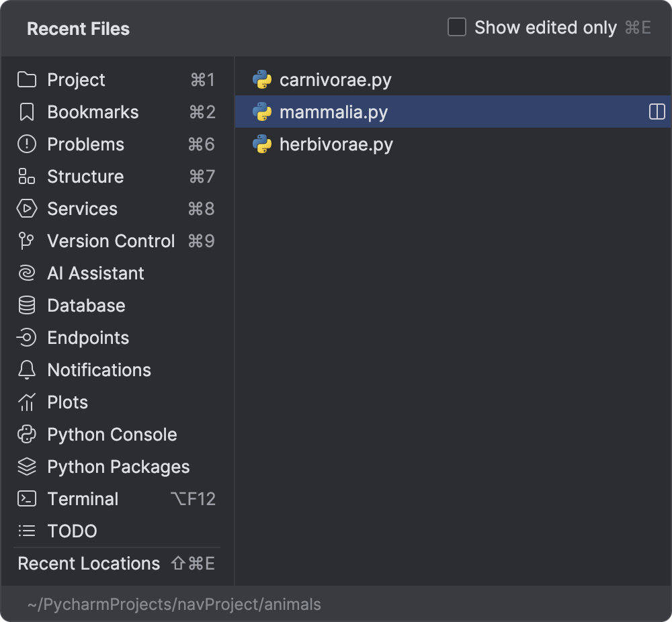Select the Python file icon beside carnivorae.py
The height and width of the screenshot is (622, 672).
(262, 80)
